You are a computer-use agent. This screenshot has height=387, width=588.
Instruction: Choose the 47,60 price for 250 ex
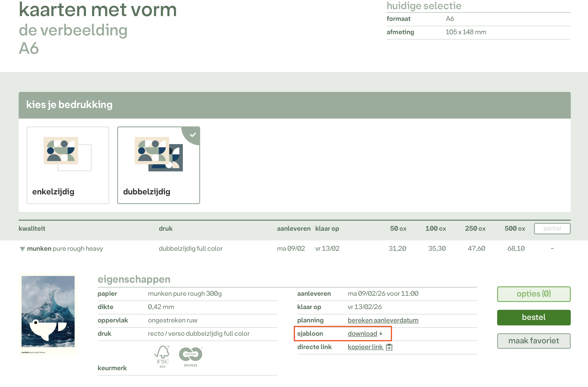point(476,248)
